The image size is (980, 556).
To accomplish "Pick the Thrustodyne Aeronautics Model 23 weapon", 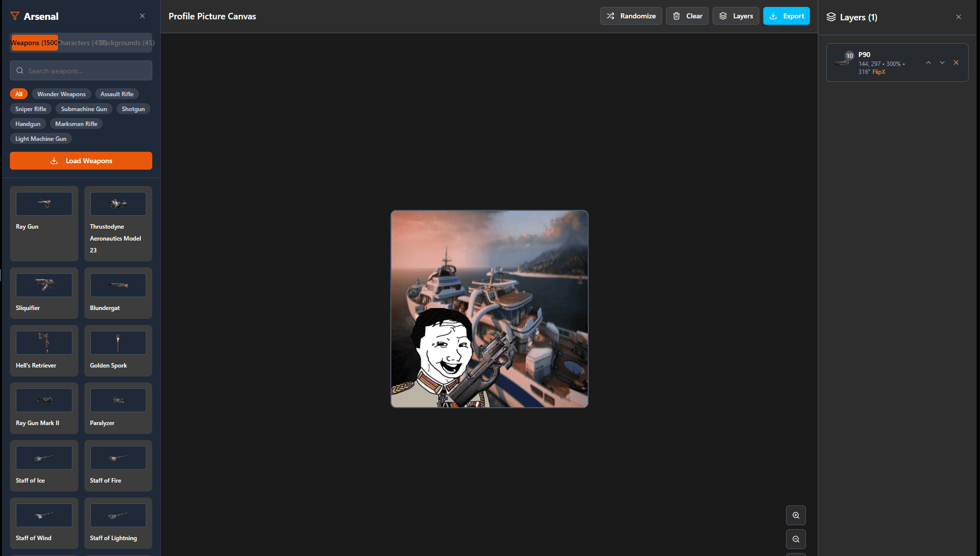I will tap(118, 224).
